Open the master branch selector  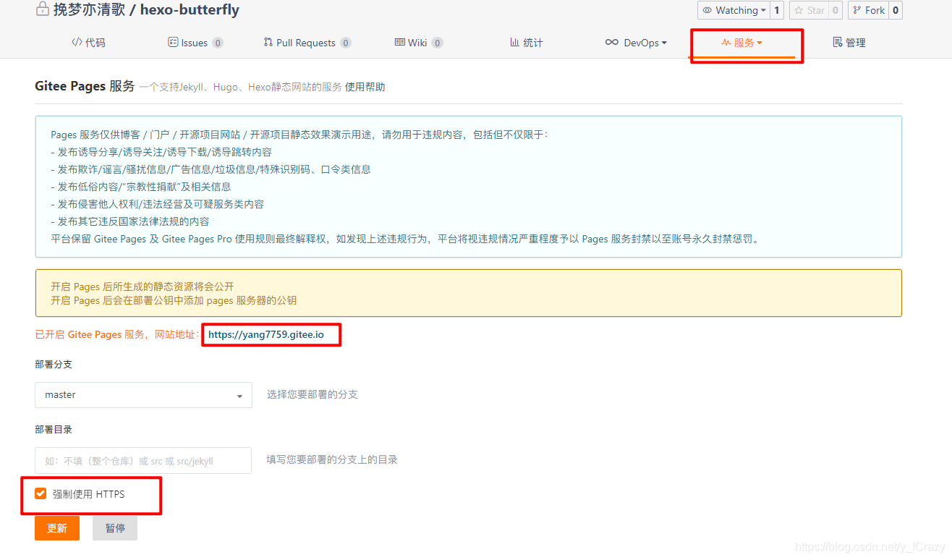[143, 395]
